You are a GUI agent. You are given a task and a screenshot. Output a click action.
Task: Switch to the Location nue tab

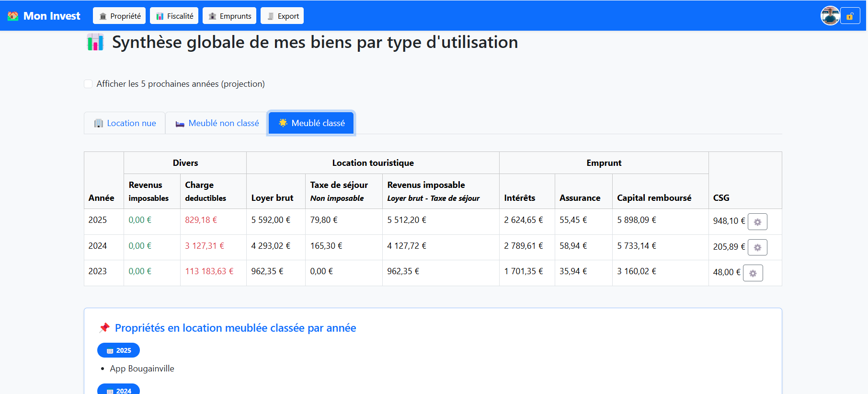click(x=125, y=123)
